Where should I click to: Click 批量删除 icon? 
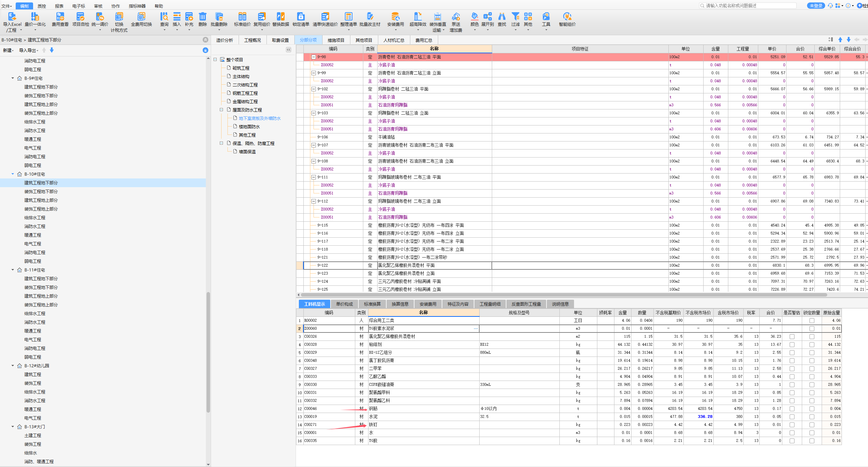point(219,20)
